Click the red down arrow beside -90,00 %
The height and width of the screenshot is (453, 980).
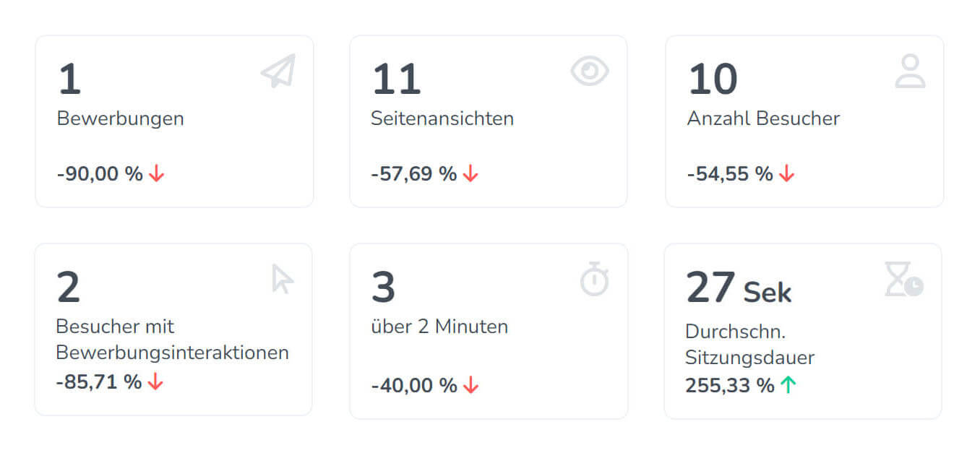click(156, 173)
